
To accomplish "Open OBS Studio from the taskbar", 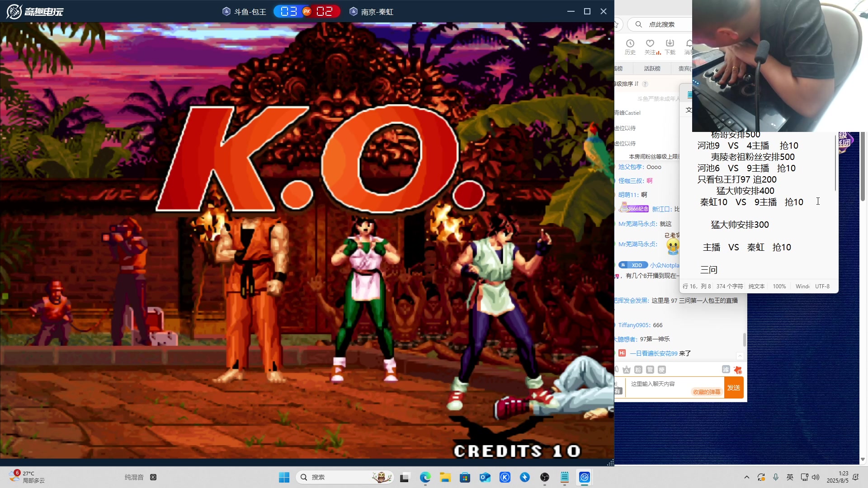I will pos(545,477).
